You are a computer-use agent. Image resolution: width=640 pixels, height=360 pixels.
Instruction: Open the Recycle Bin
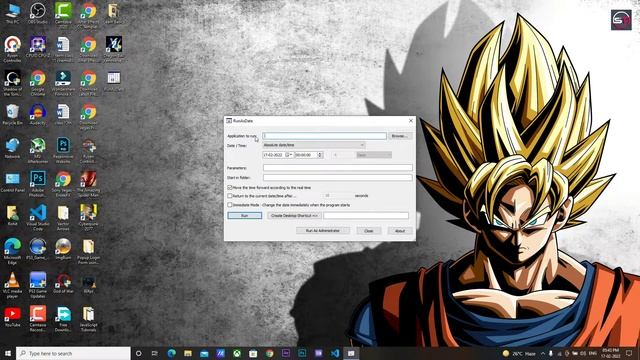coord(12,115)
